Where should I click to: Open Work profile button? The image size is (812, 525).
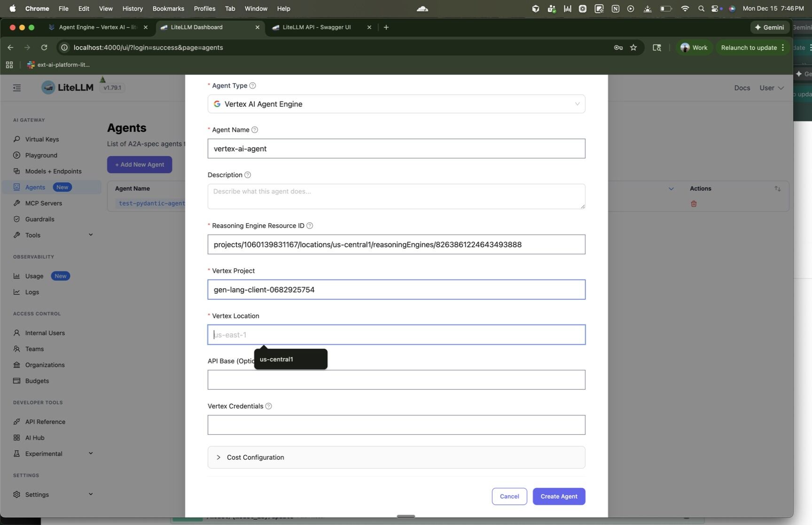click(694, 47)
